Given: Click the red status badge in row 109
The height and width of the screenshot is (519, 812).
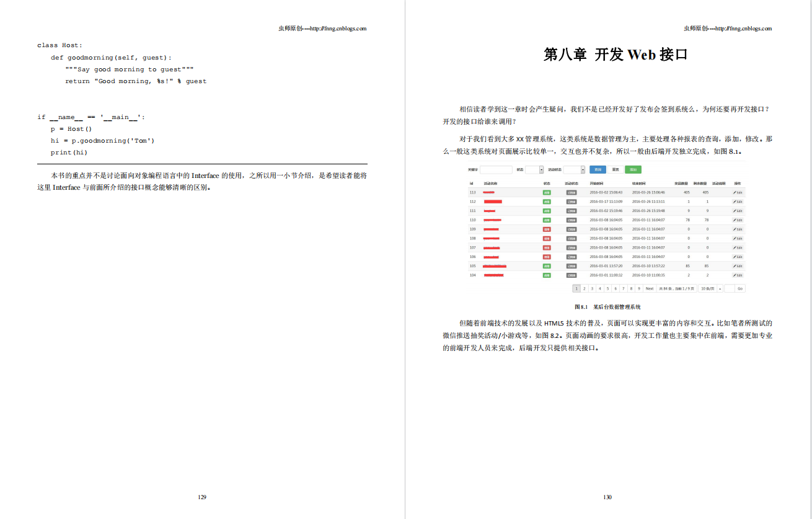Looking at the screenshot, I should coord(547,229).
